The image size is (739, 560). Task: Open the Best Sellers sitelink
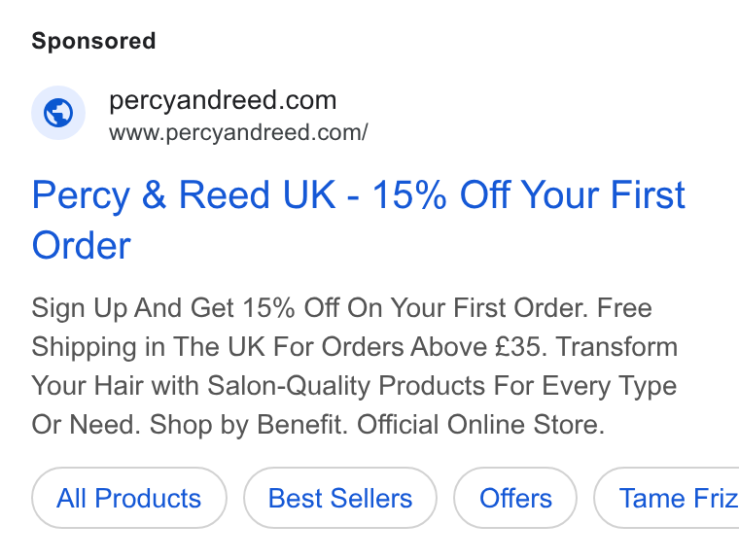click(x=340, y=498)
